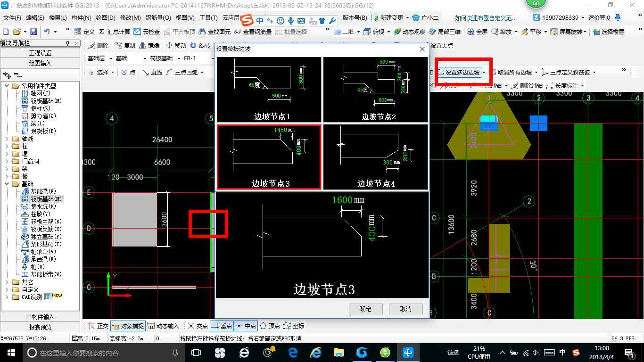The width and height of the screenshot is (644, 362).
Task: Select 点 point drawing tool
Action: coord(129,72)
